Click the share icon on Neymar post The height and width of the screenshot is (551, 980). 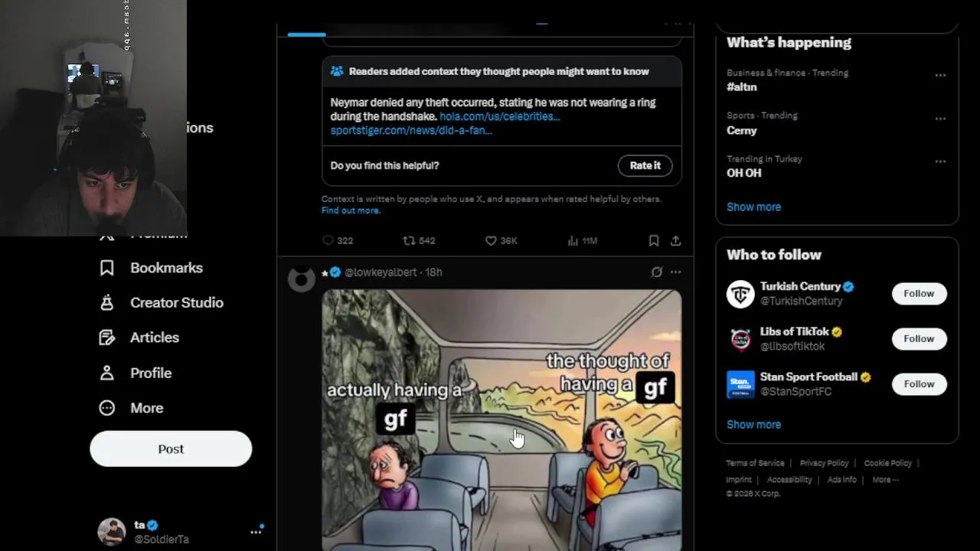[675, 240]
